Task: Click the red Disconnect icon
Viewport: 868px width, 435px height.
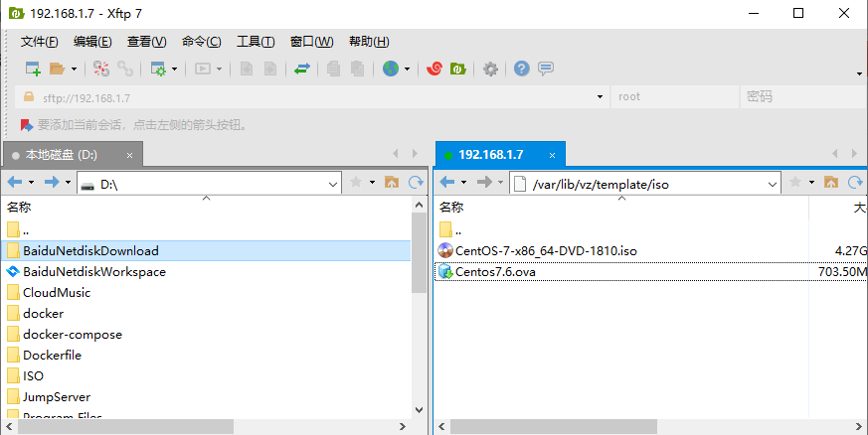Action: 101,69
